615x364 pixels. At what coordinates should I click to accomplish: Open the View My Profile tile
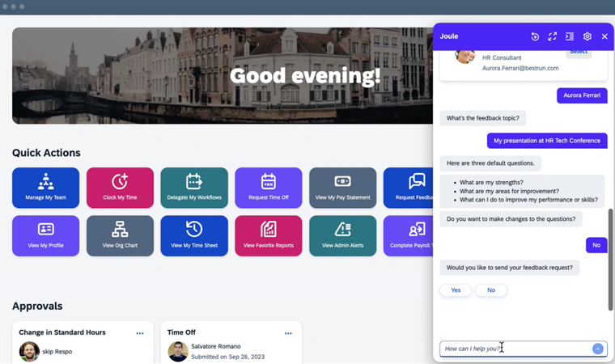click(x=45, y=235)
